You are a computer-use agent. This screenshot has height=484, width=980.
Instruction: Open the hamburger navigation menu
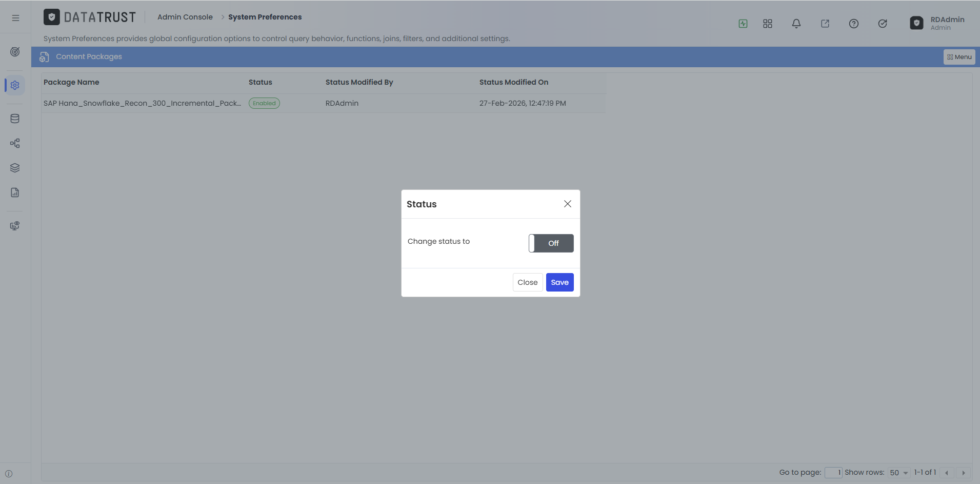pos(15,17)
